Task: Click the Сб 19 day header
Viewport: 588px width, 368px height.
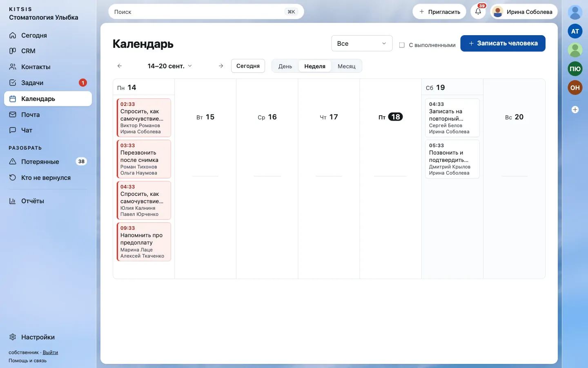Action: tap(435, 88)
